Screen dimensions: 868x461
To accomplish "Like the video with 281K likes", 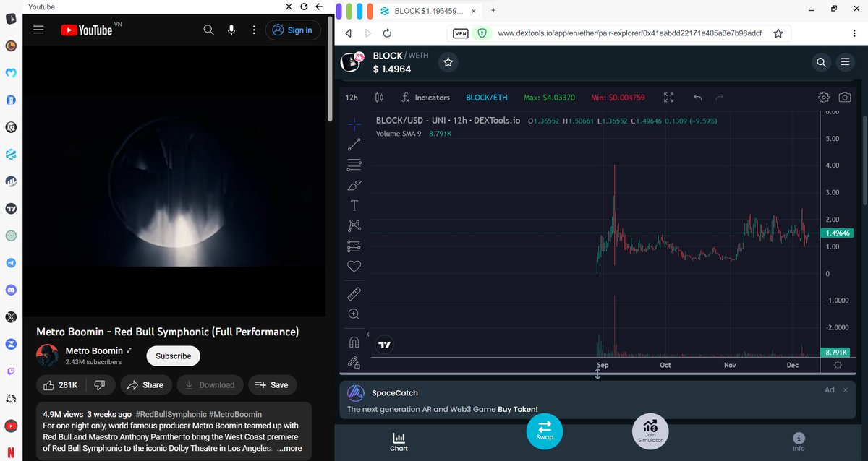I will (61, 385).
